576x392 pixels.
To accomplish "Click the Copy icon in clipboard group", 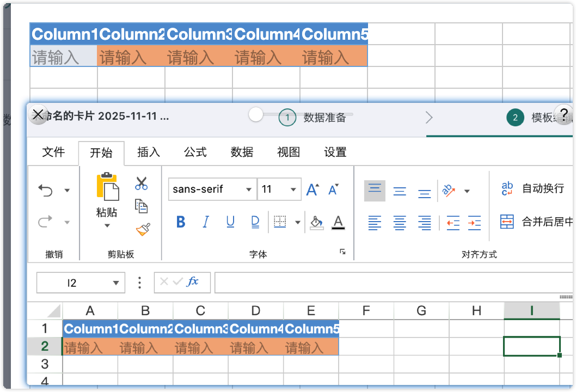I will (142, 206).
